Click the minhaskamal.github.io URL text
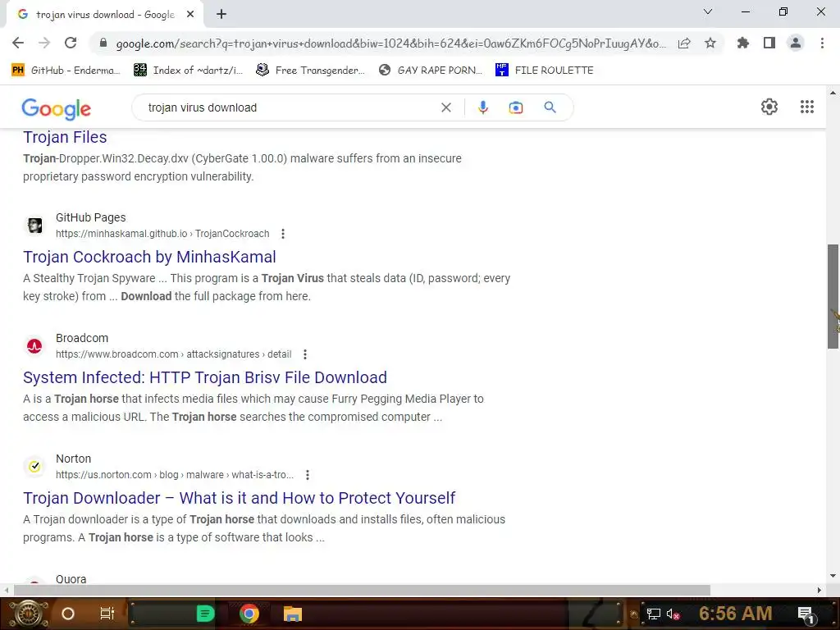840x630 pixels. coord(162,234)
